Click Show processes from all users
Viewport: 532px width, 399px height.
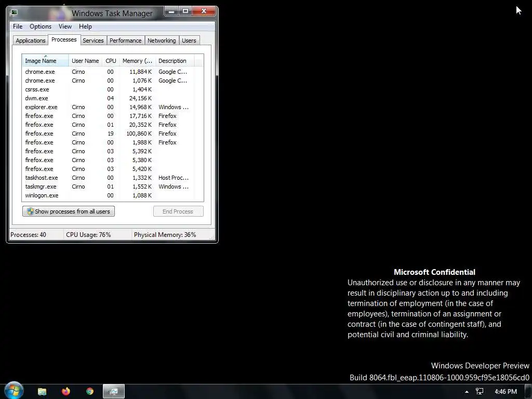point(69,211)
